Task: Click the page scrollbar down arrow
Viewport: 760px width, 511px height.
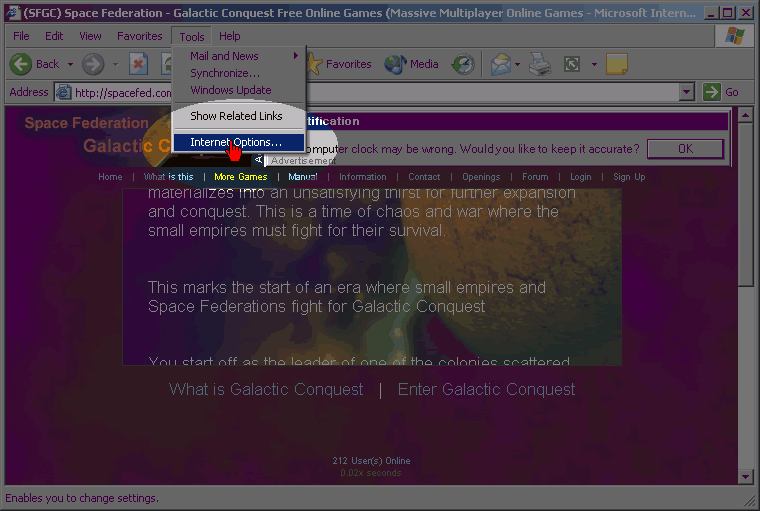Action: [745, 477]
